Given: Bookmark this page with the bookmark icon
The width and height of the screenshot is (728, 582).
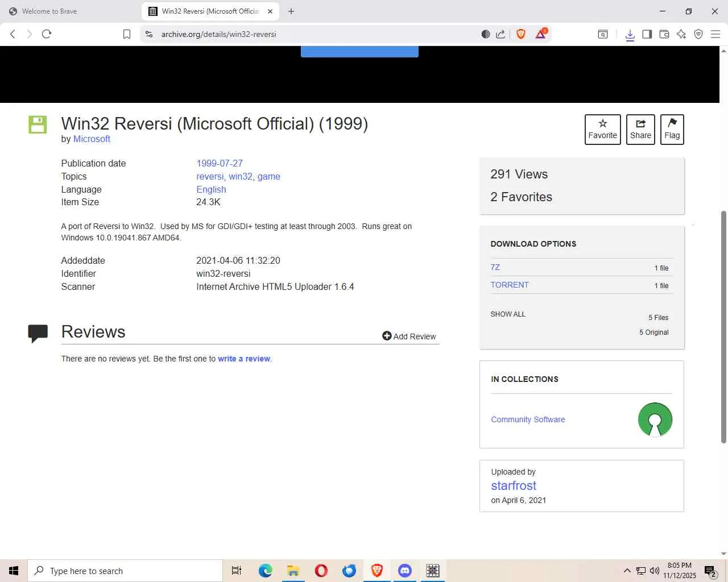Looking at the screenshot, I should click(x=127, y=34).
